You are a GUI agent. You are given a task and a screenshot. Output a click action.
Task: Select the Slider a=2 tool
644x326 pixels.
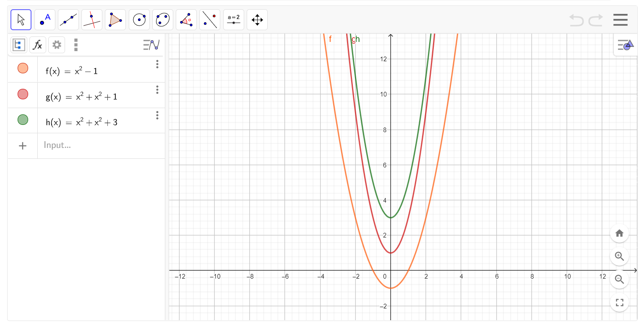tap(234, 20)
